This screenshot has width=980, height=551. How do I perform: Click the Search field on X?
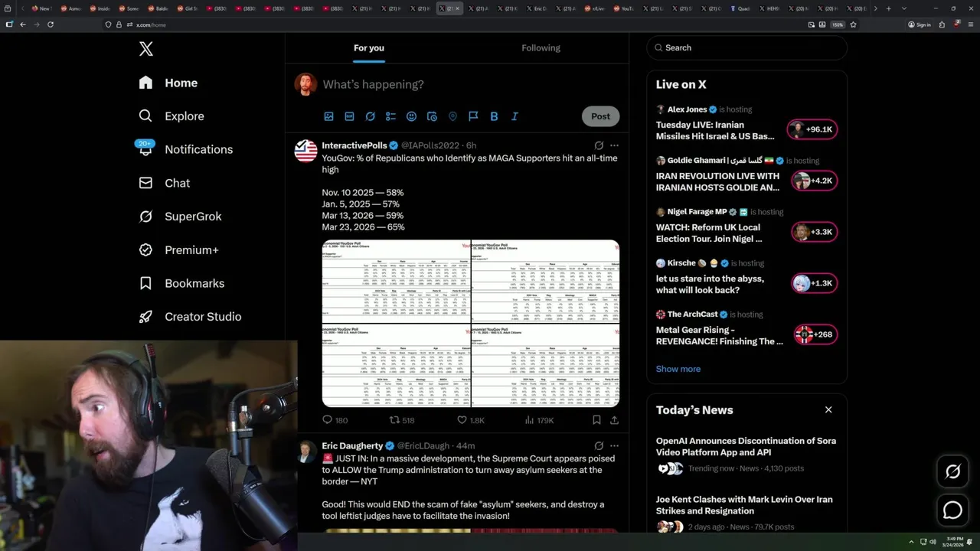pos(747,47)
